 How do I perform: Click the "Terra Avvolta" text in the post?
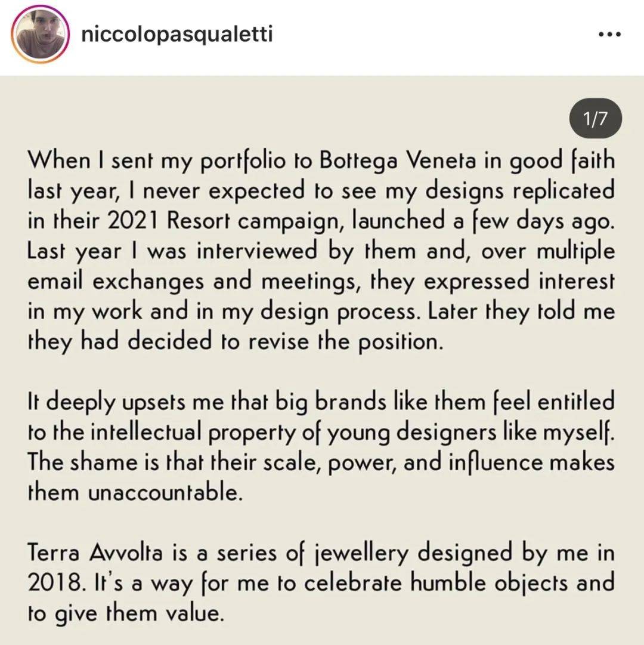tap(95, 553)
